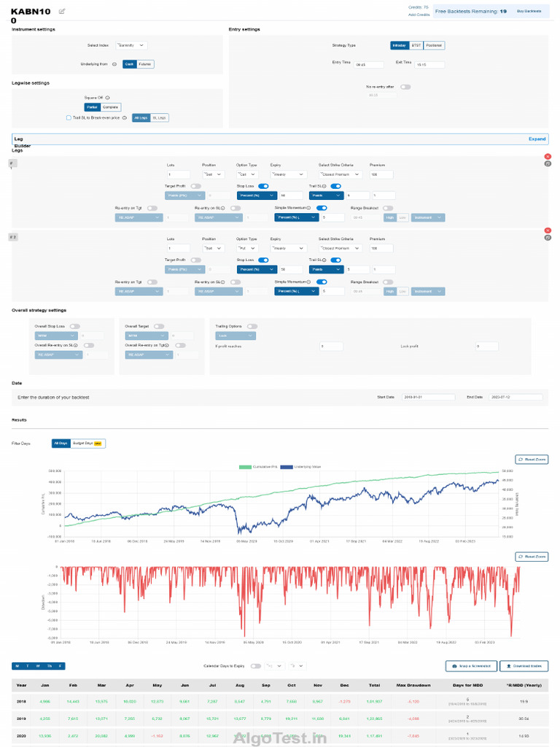Copy leg #2 using grey duplicate icon
This screenshot has width=560, height=747.
click(548, 238)
